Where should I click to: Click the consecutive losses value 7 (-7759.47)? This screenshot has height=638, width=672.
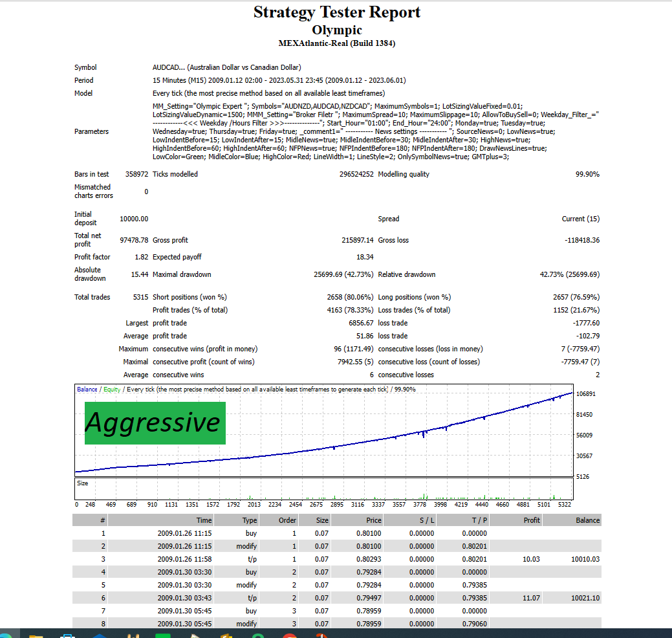580,349
